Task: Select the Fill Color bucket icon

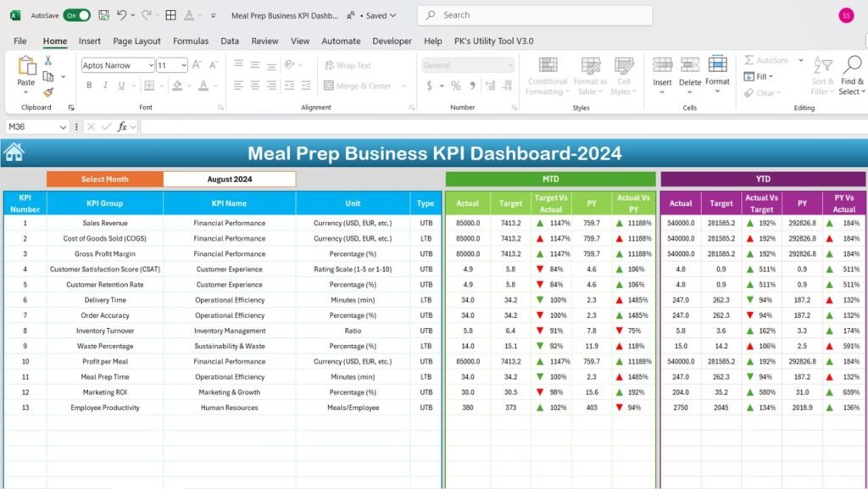Action: tap(176, 85)
